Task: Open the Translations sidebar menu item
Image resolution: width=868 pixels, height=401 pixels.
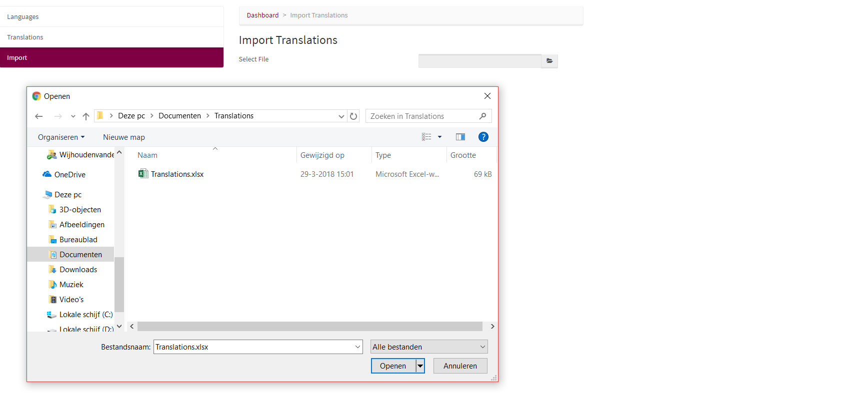Action: coord(25,37)
